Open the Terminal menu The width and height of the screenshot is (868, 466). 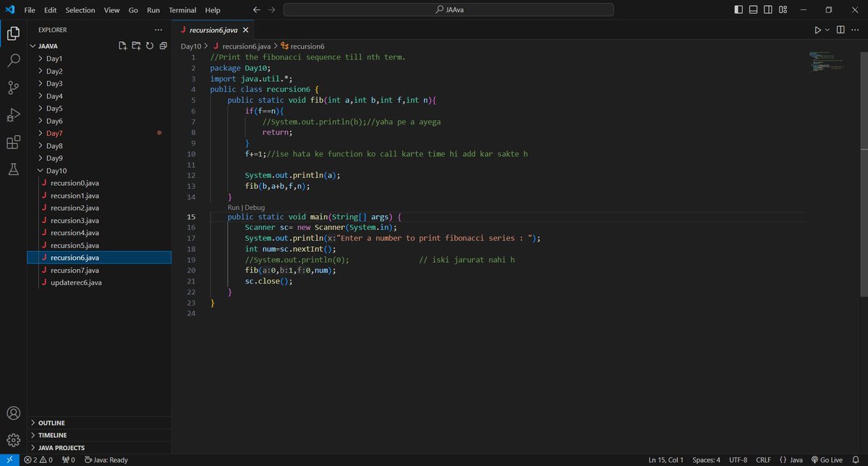pyautogui.click(x=184, y=10)
